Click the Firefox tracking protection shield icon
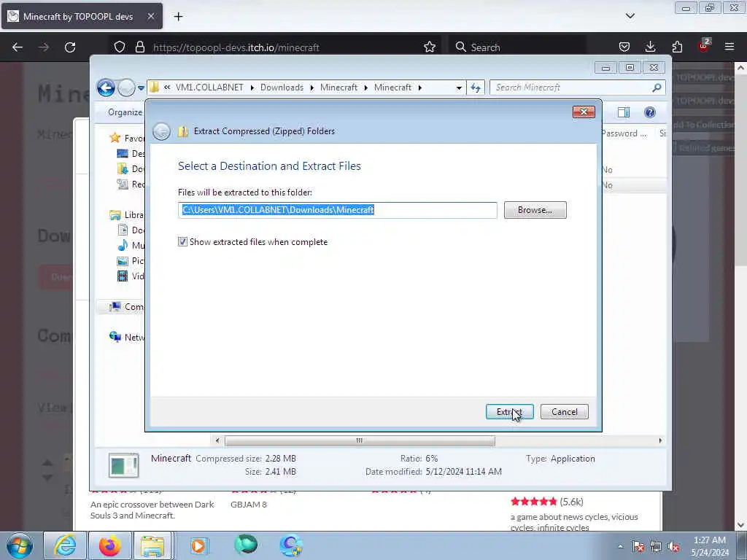The width and height of the screenshot is (747, 560). [x=120, y=47]
